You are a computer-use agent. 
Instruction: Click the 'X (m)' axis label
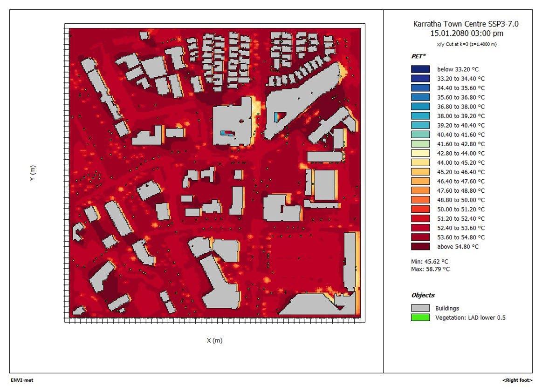[214, 340]
